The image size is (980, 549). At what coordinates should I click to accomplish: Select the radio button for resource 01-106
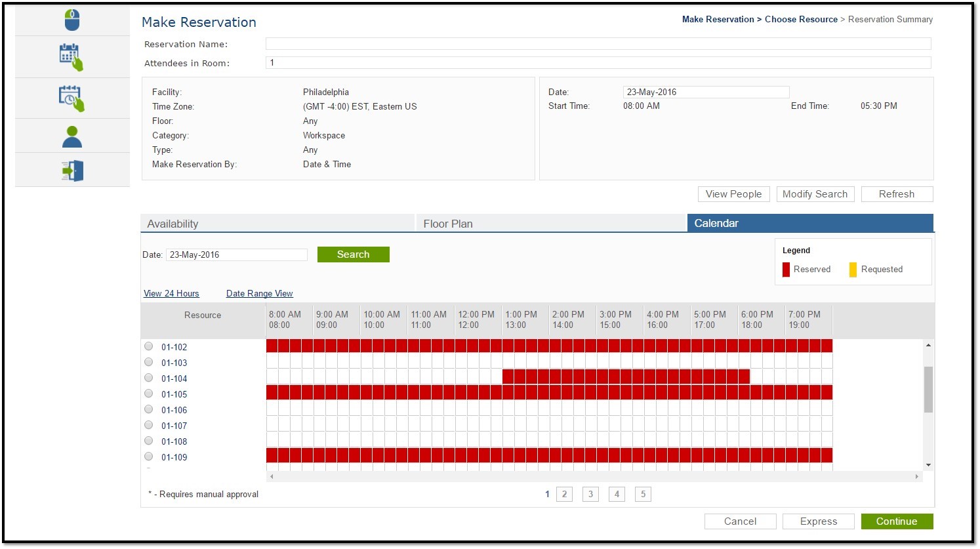pyautogui.click(x=149, y=409)
